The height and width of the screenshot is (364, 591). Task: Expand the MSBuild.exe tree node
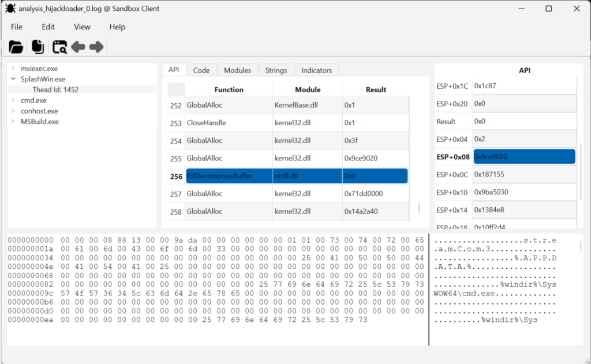pyautogui.click(x=13, y=121)
